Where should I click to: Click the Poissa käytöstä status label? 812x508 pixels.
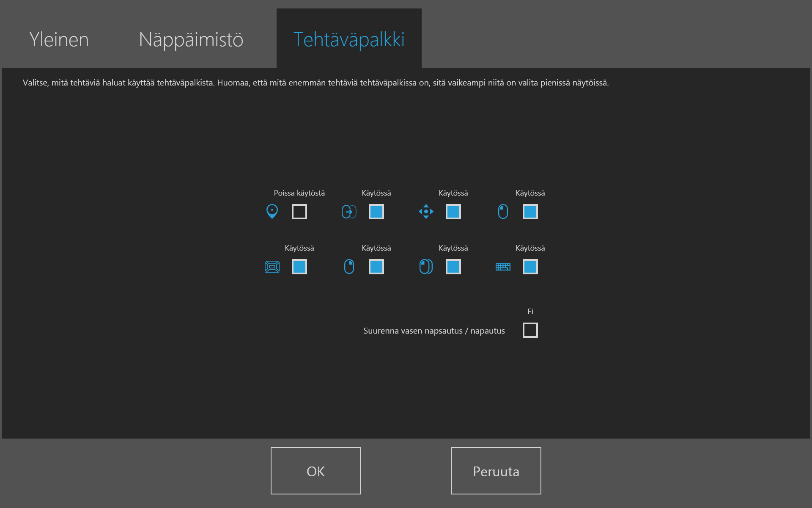(x=299, y=193)
